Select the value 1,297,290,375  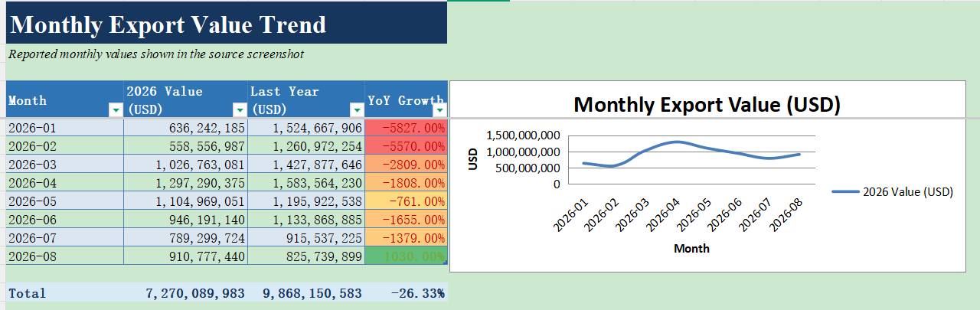186,183
